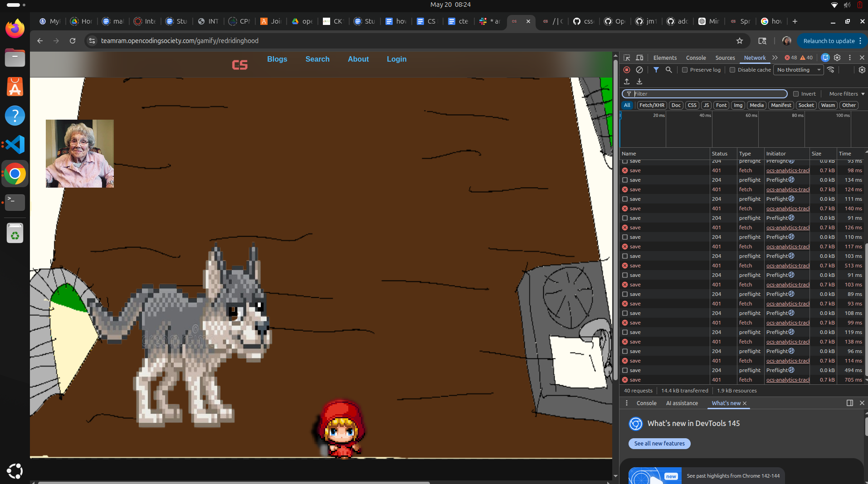Open DevTools settings gear
Screen dimensions: 868x484
[837, 58]
